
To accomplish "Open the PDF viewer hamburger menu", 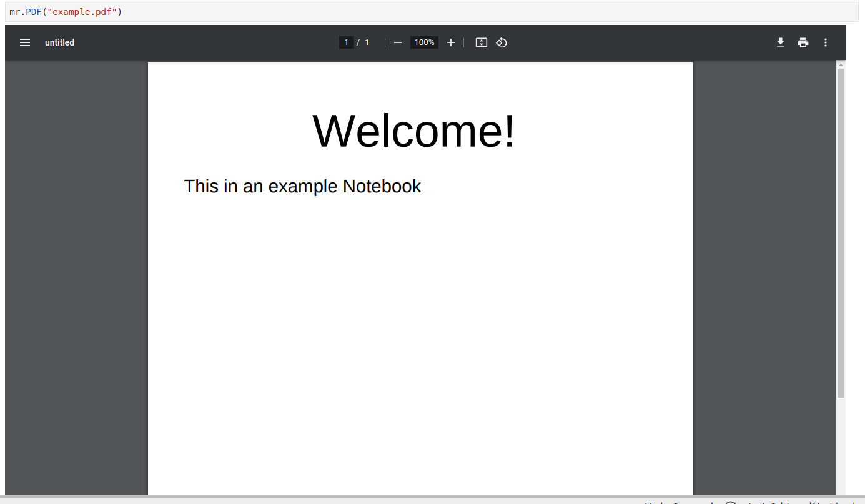I will point(24,42).
